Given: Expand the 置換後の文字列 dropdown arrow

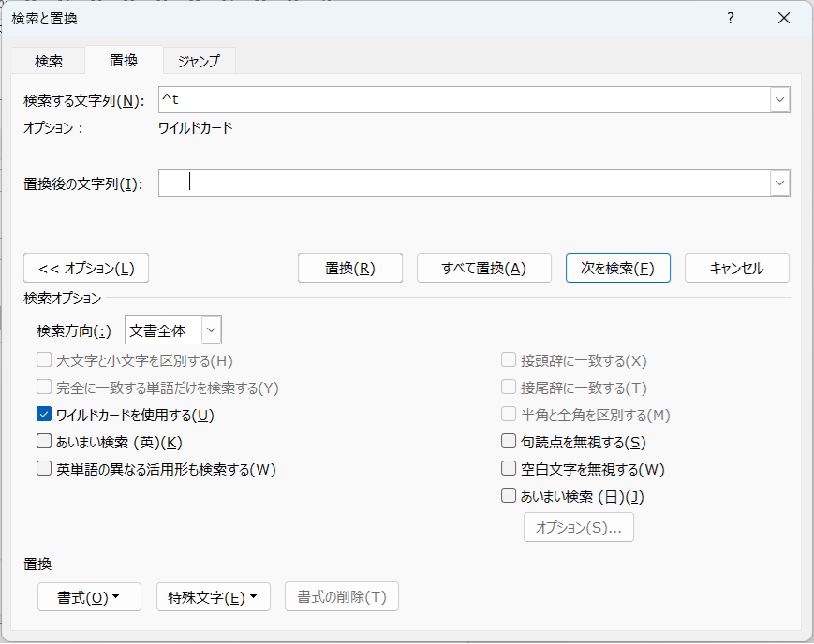Looking at the screenshot, I should tap(779, 183).
